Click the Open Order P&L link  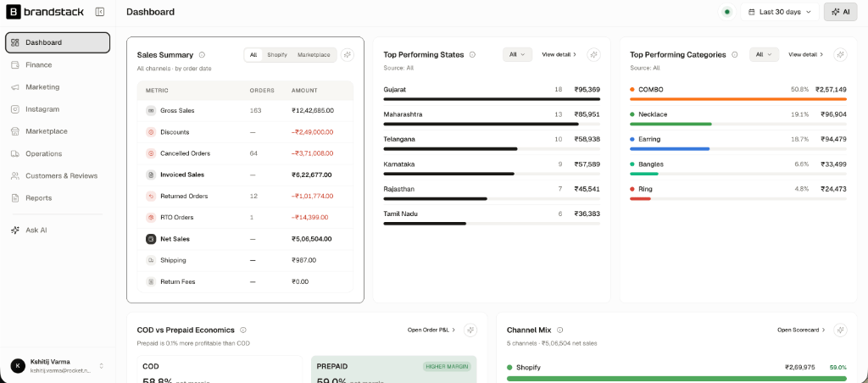431,330
